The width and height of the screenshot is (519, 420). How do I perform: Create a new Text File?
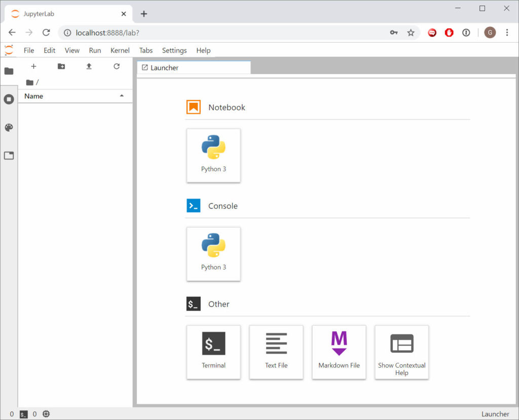point(276,352)
